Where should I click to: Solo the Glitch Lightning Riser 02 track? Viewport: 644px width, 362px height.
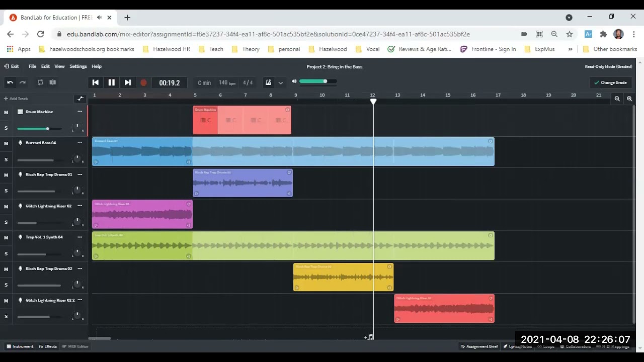6,222
